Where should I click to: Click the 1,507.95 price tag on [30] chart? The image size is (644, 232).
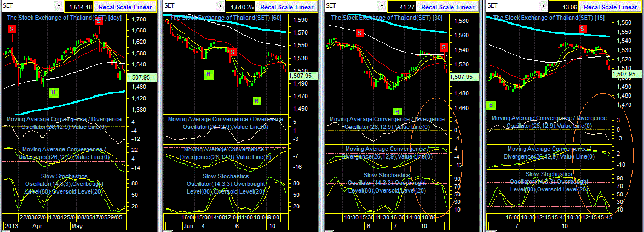click(464, 77)
